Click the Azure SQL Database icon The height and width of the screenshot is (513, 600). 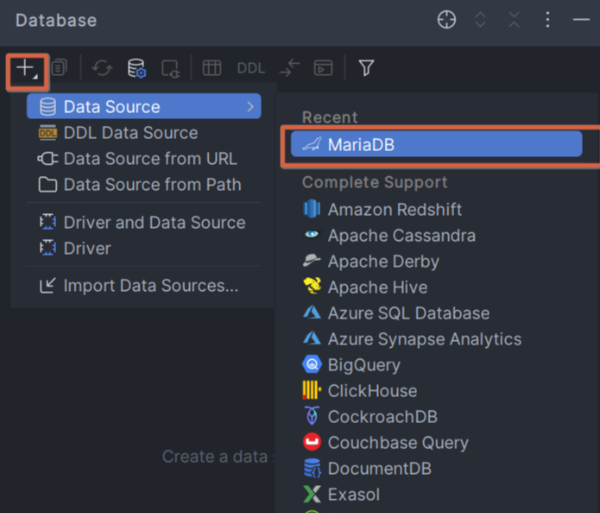click(312, 312)
